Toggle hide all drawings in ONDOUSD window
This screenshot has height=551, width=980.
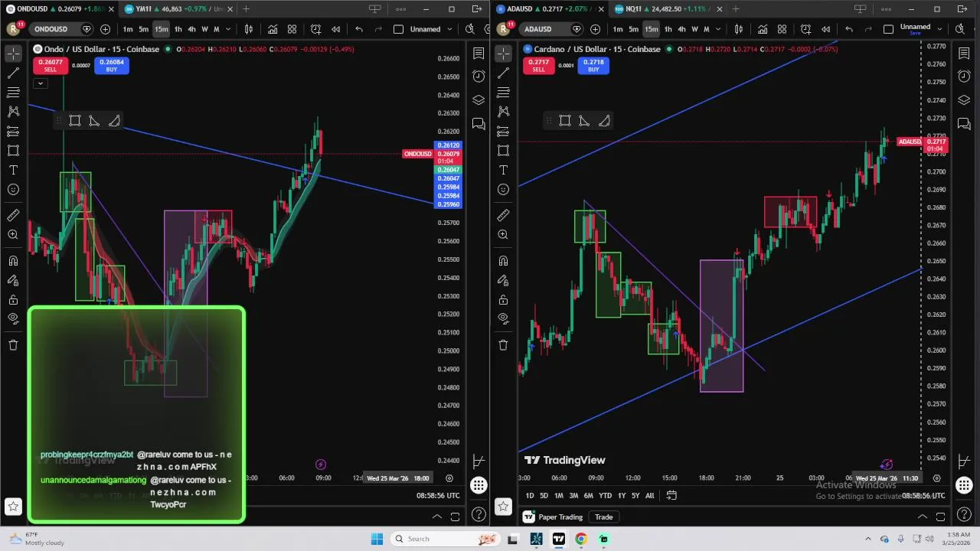pyautogui.click(x=13, y=318)
